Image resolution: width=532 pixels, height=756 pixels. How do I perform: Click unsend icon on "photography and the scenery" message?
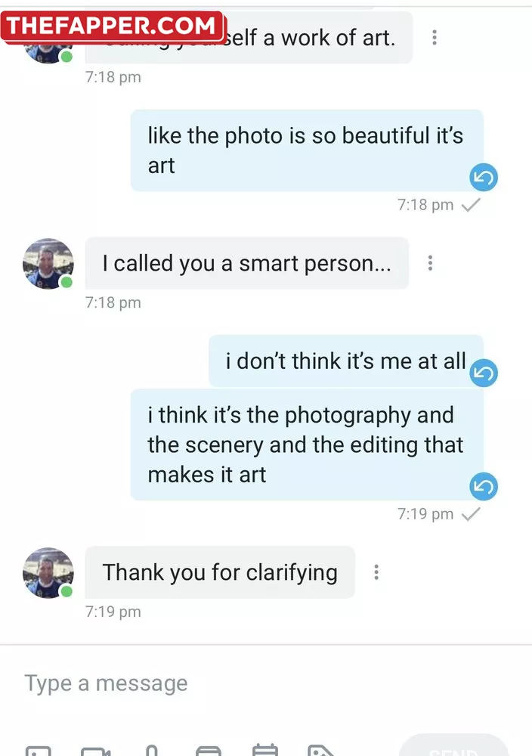(x=484, y=486)
